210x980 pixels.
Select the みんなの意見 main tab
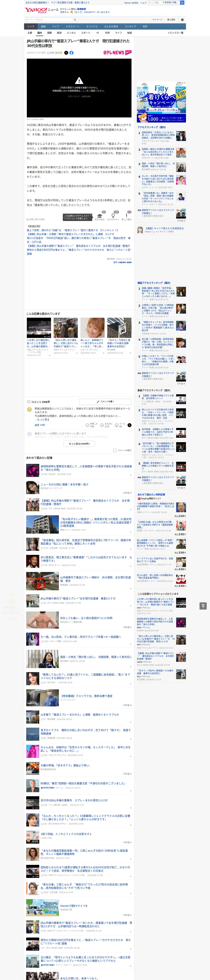[111, 26]
